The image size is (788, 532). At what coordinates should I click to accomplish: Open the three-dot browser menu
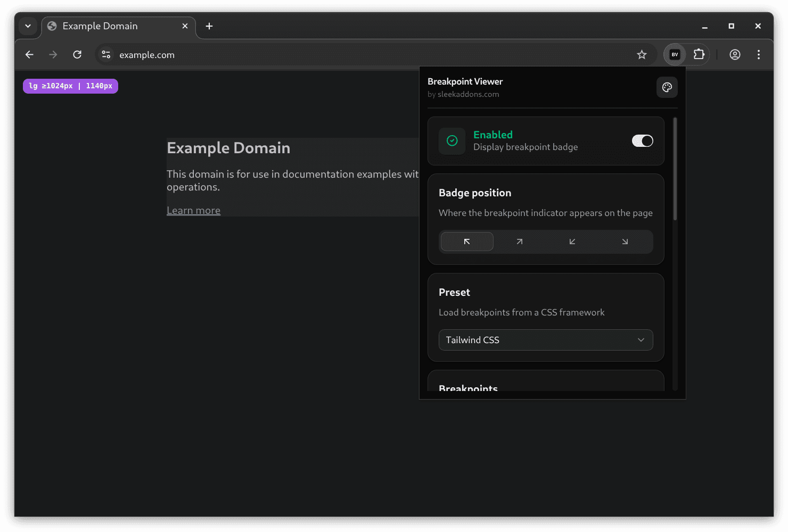(x=759, y=54)
